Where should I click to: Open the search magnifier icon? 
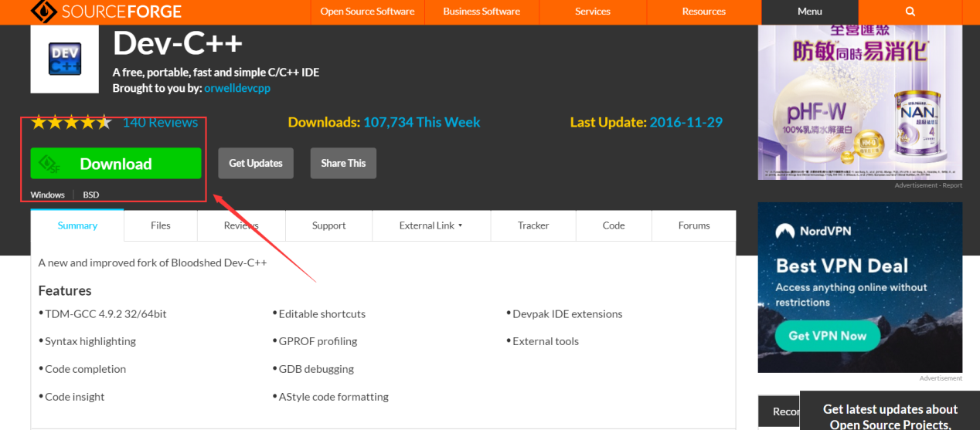[910, 12]
